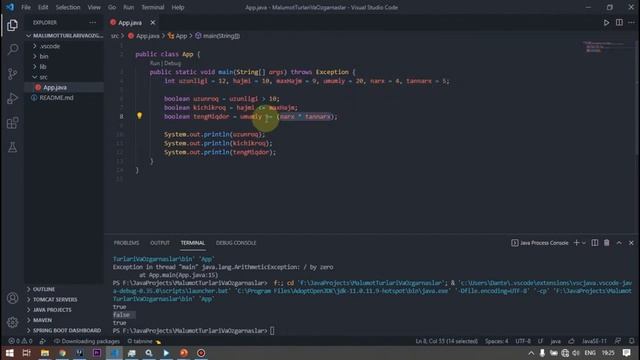This screenshot has height=360, width=640.
Task: Open the Accounts icon in activity bar
Action: [12, 298]
